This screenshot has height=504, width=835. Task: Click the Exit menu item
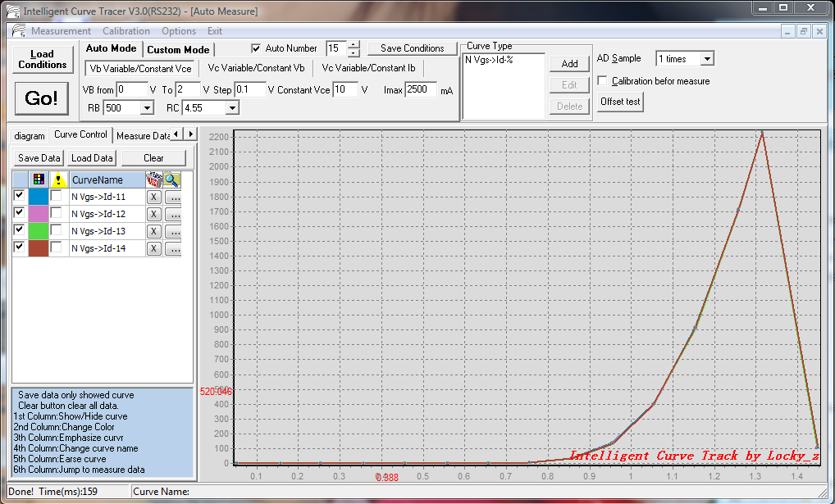(x=215, y=31)
